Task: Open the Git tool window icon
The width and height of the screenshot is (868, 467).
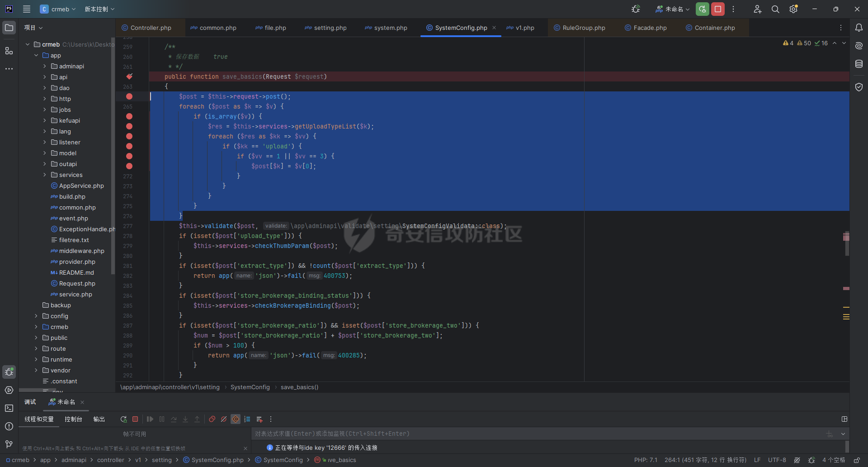Action: (9, 444)
